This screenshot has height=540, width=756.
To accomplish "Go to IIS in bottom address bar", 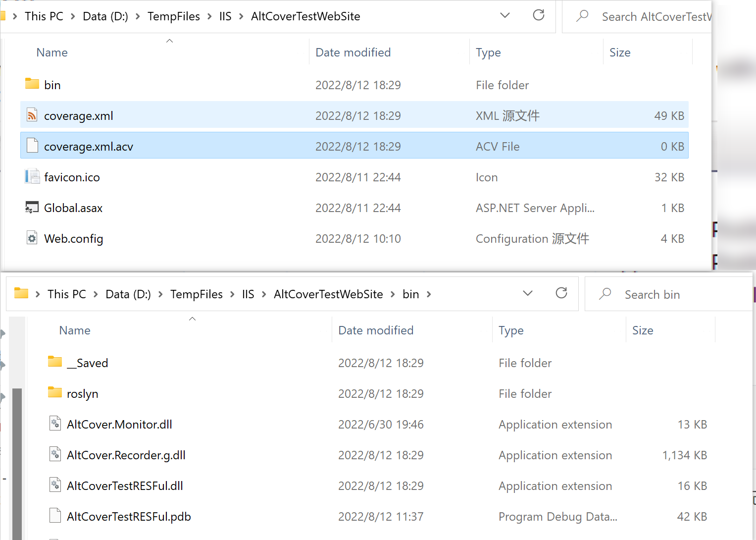I will pos(248,294).
